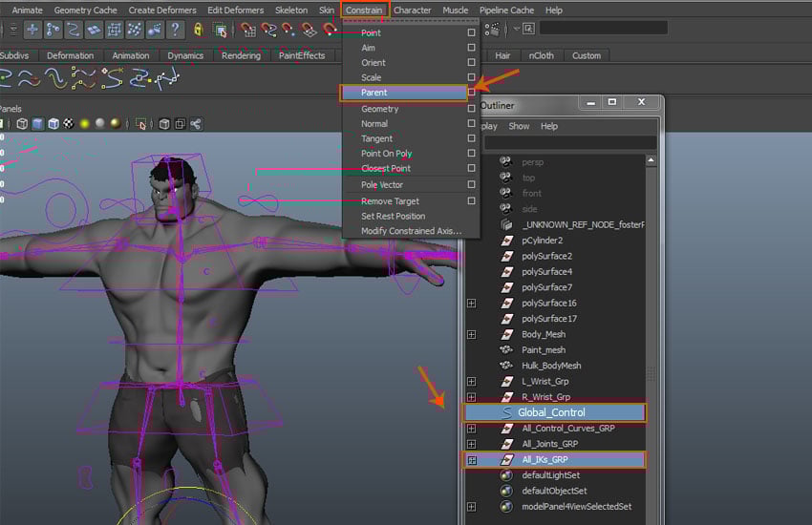Switch to the Rendering shelf tab
Image resolution: width=812 pixels, height=525 pixels.
(241, 55)
